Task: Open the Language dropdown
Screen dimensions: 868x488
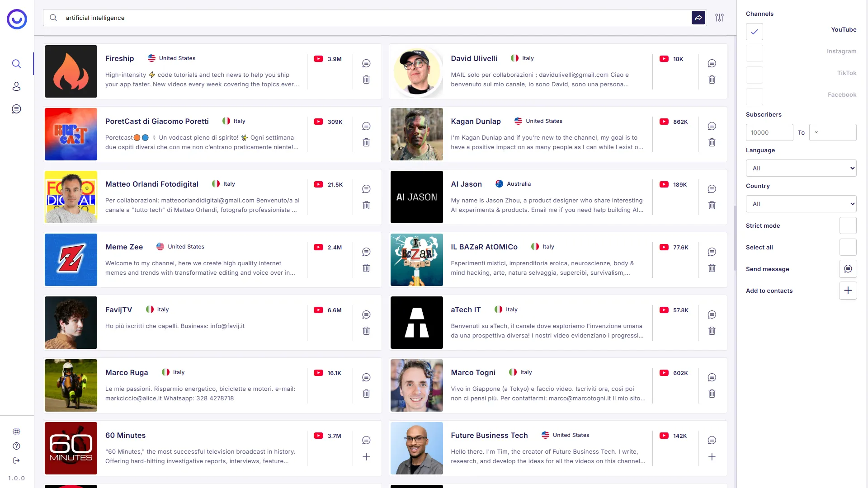Action: coord(801,168)
